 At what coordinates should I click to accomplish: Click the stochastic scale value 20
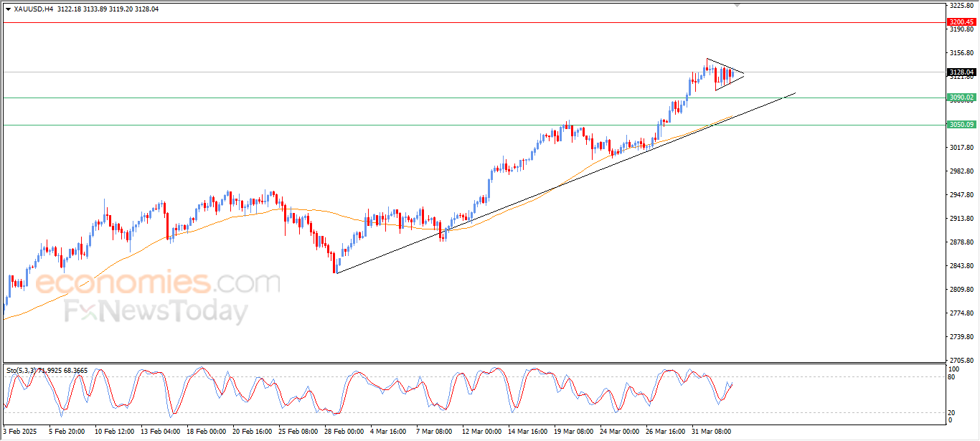[951, 412]
